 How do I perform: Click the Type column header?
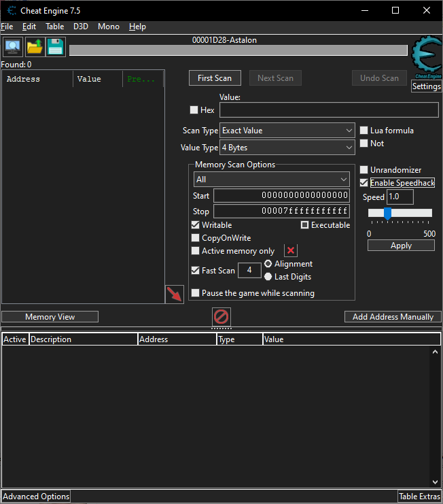click(239, 339)
